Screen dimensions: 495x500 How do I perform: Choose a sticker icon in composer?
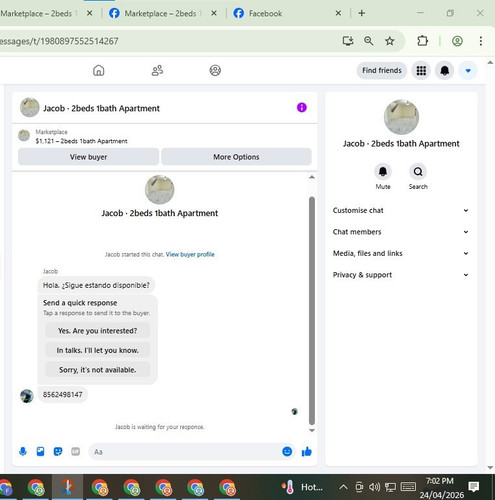coord(58,452)
